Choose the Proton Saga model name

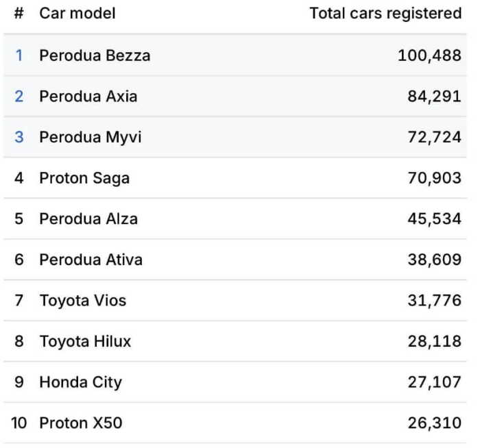pos(84,178)
